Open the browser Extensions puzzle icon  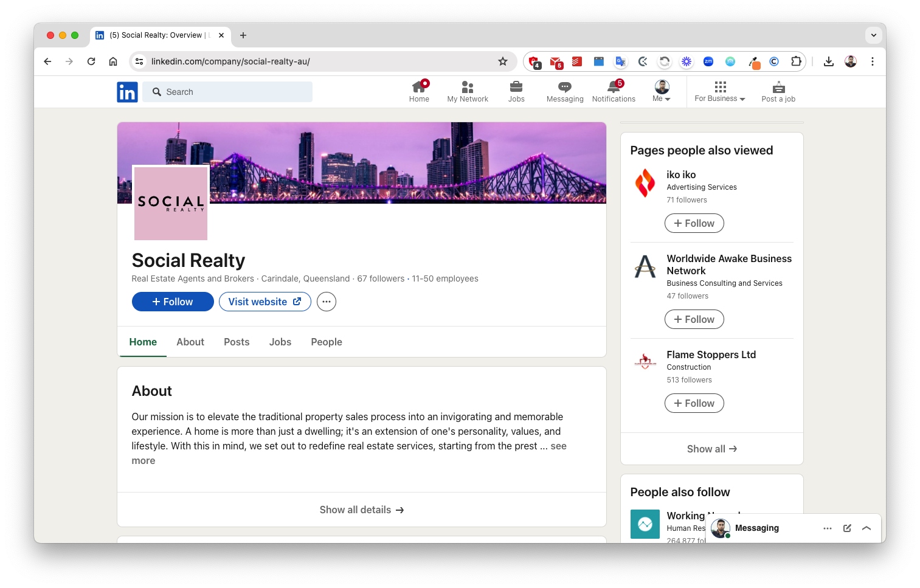796,61
